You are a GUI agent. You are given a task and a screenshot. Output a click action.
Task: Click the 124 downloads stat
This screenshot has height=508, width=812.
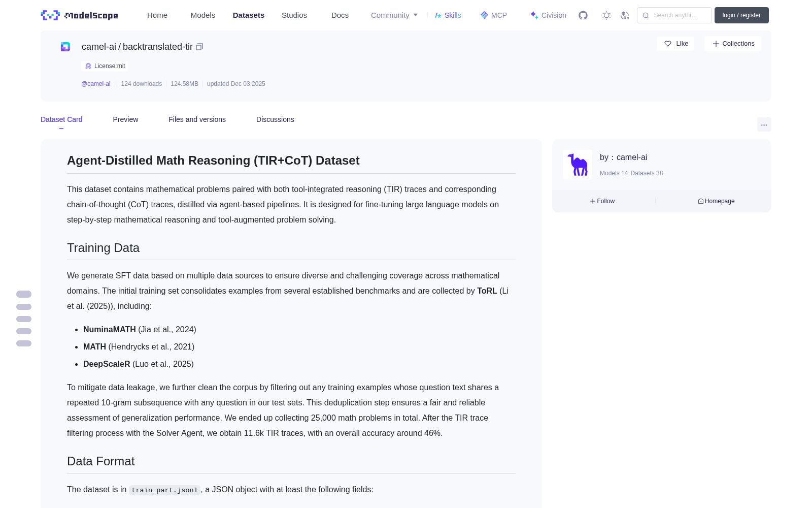[142, 84]
